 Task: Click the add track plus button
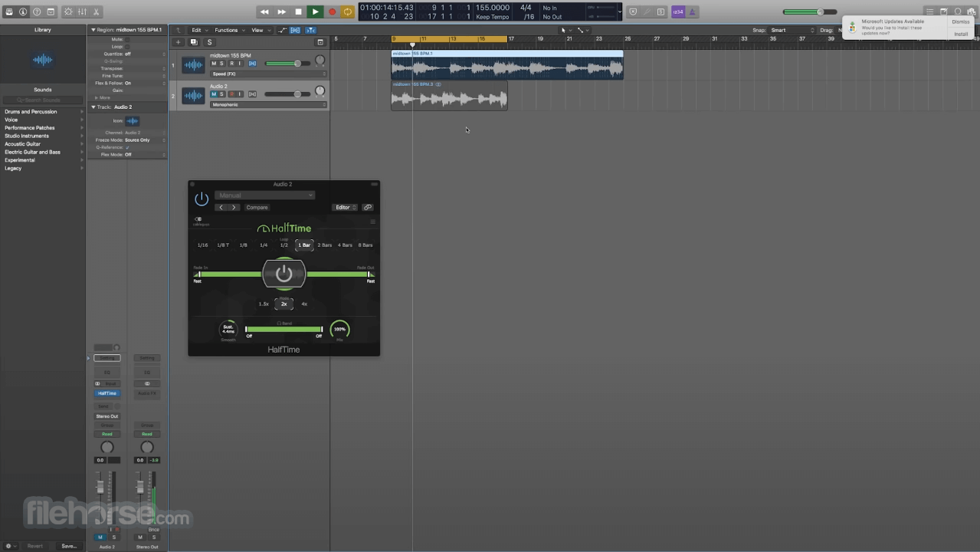[179, 42]
